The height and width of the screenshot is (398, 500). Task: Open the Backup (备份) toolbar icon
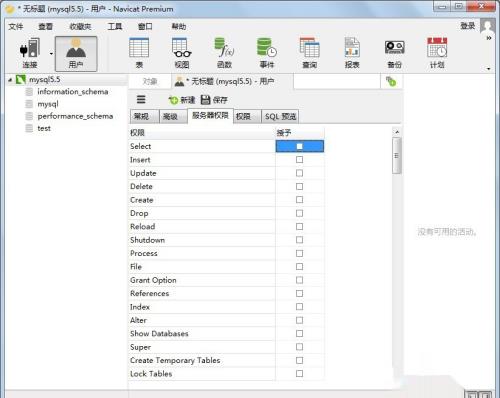395,53
